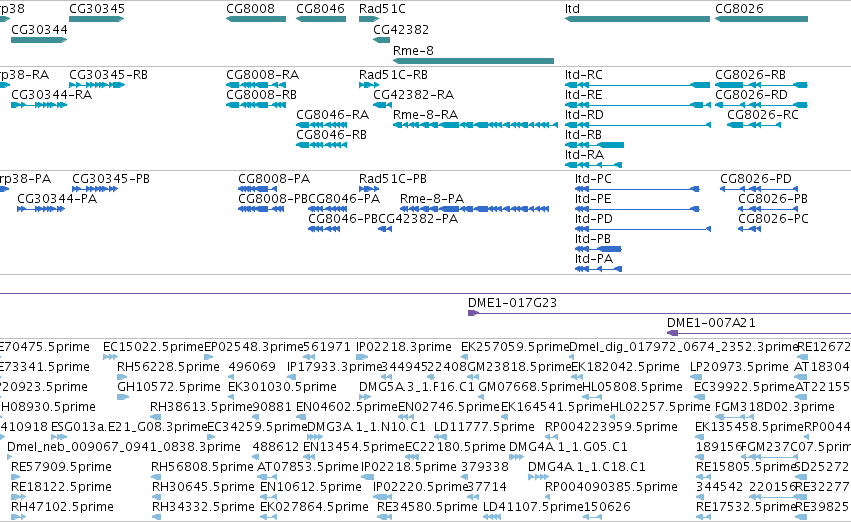This screenshot has height=522, width=851.
Task: Select transcript CG8046-RA
Action: pyautogui.click(x=321, y=125)
